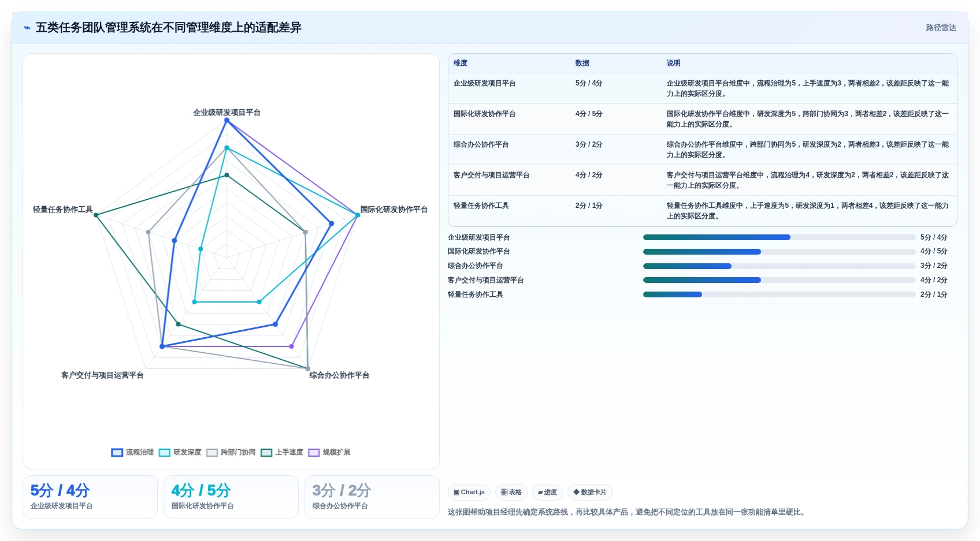The height and width of the screenshot is (541, 980).
Task: Click radar axis label 轻量任务协作工具
Action: (62, 210)
